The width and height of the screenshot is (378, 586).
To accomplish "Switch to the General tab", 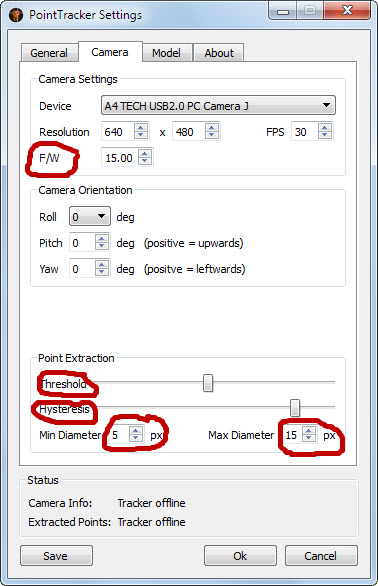I will (49, 53).
